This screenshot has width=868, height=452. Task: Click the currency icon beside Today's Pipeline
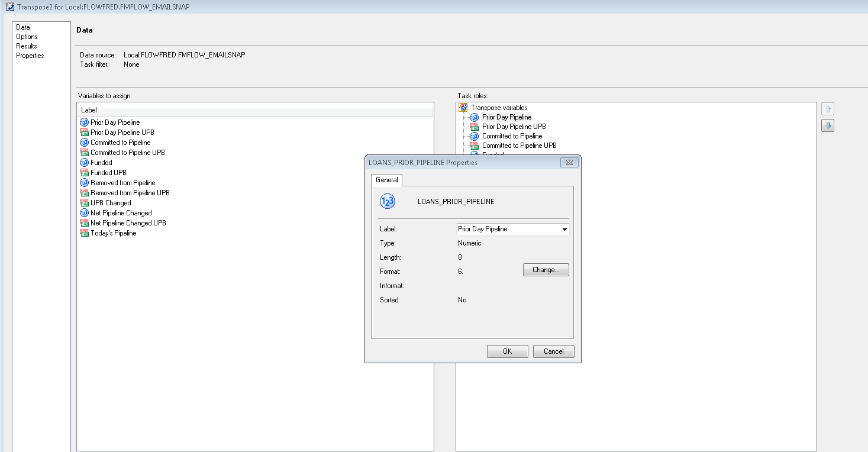click(x=83, y=233)
